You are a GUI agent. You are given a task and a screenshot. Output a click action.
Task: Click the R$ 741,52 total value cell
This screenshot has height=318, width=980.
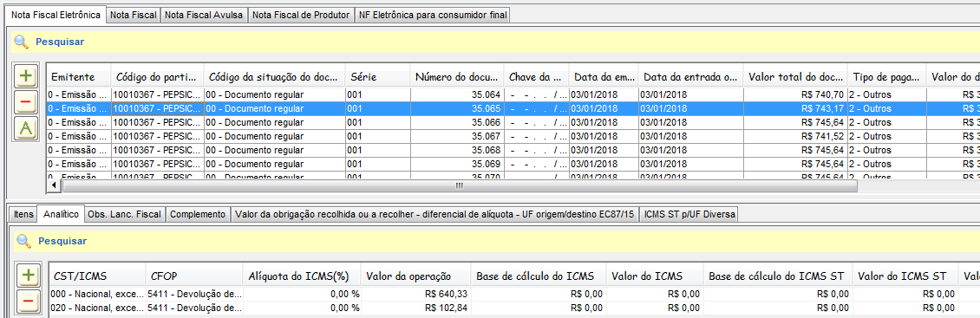[795, 135]
